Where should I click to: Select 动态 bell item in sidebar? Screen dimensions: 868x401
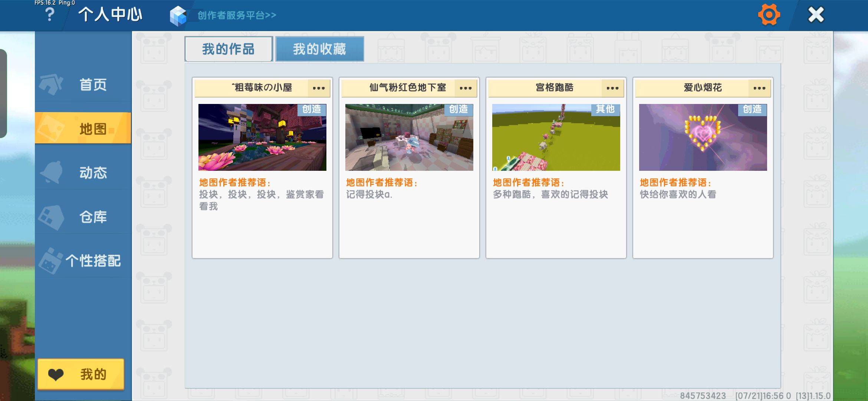(x=83, y=173)
